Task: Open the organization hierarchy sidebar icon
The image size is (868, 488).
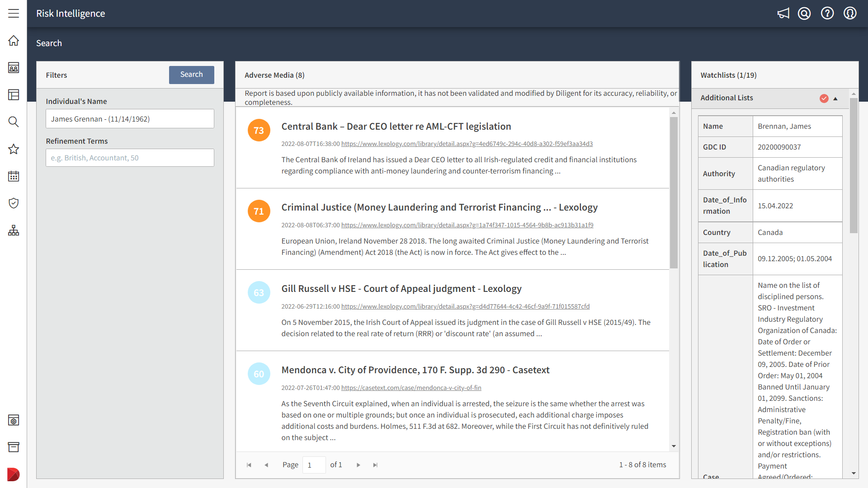Action: click(x=14, y=230)
